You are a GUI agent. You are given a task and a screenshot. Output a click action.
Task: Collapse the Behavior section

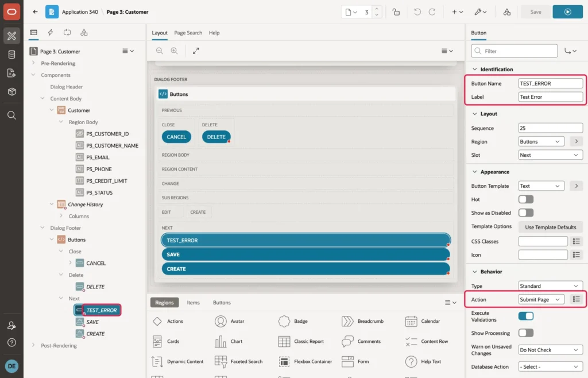tap(475, 272)
